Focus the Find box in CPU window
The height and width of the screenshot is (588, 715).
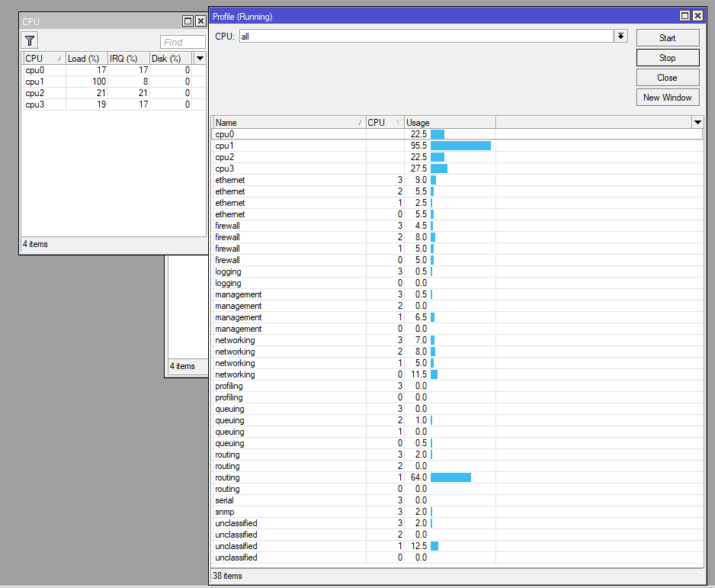coord(183,42)
